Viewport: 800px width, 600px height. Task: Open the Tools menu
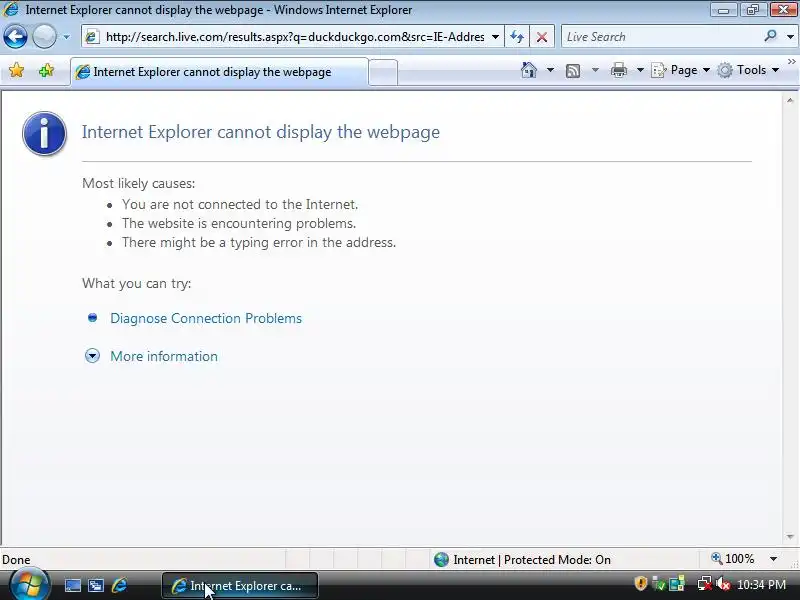coord(748,70)
